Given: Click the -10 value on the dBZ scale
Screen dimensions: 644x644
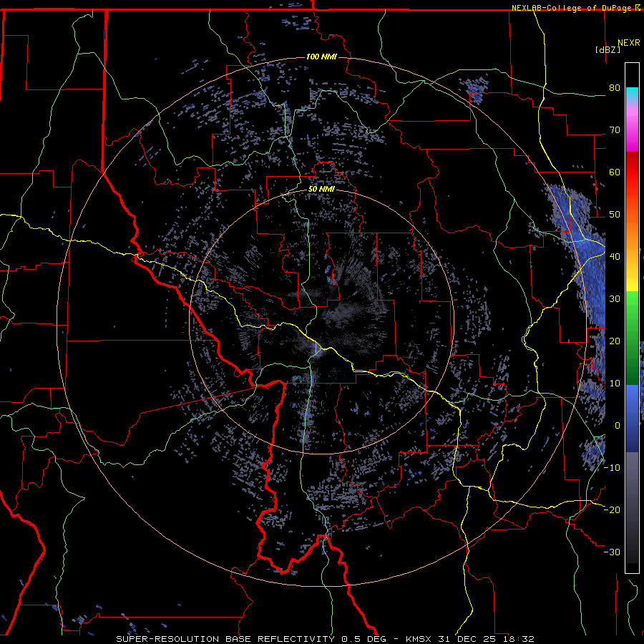Looking at the screenshot, I should (x=612, y=468).
